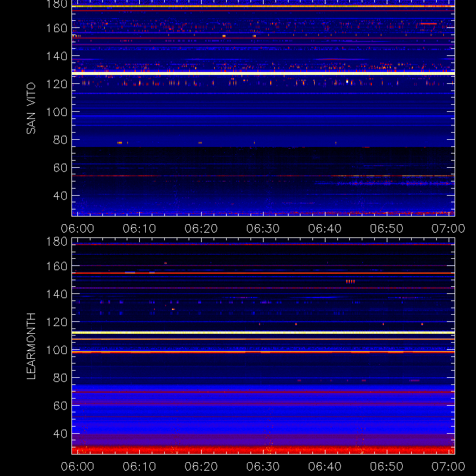
Task: Click 06:00 time label under LEARMONTH plot
Action: [77, 466]
